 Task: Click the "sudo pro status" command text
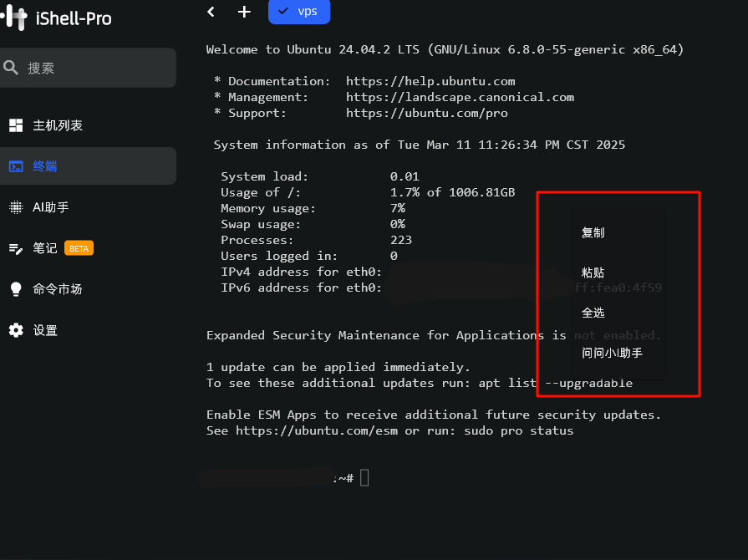[518, 430]
